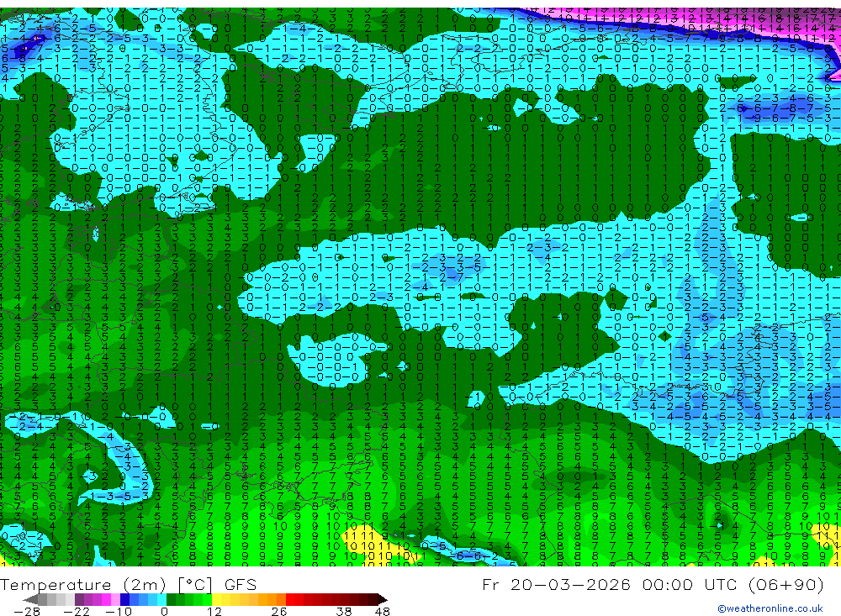Click the '-10' label under the color scale
Image resolution: width=841 pixels, height=616 pixels.
click(118, 611)
